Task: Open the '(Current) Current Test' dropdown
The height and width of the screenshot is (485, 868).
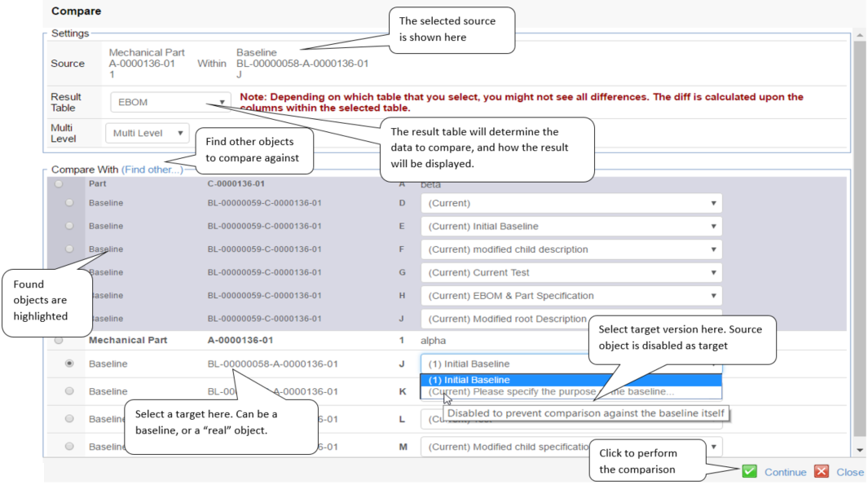Action: [x=571, y=273]
